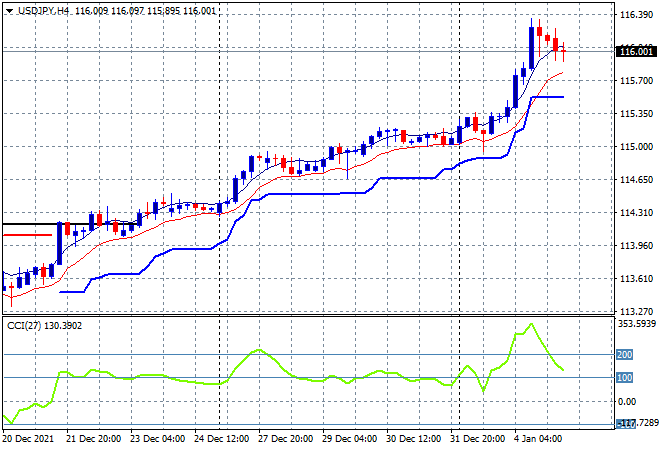This screenshot has height=450, width=660.
Task: Click the 113.270 price scale label
Action: click(636, 312)
